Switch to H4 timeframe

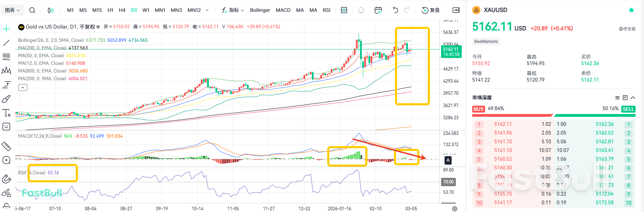point(122,10)
